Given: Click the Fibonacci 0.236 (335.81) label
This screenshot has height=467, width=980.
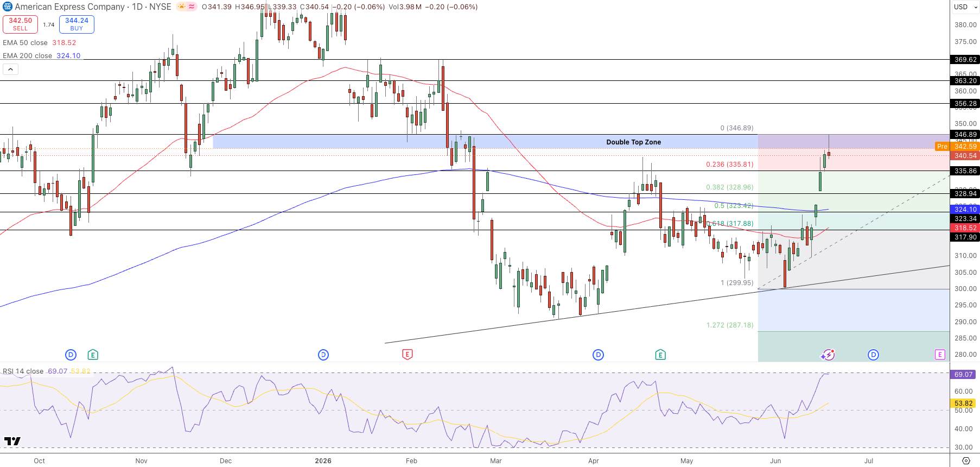Looking at the screenshot, I should [729, 165].
